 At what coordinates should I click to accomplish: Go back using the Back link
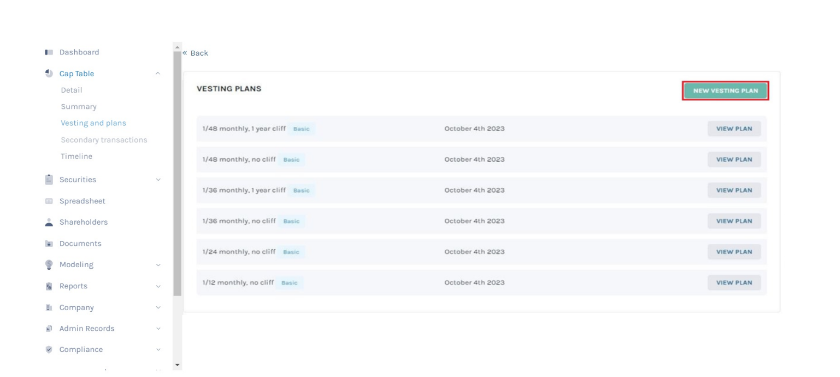pyautogui.click(x=196, y=53)
